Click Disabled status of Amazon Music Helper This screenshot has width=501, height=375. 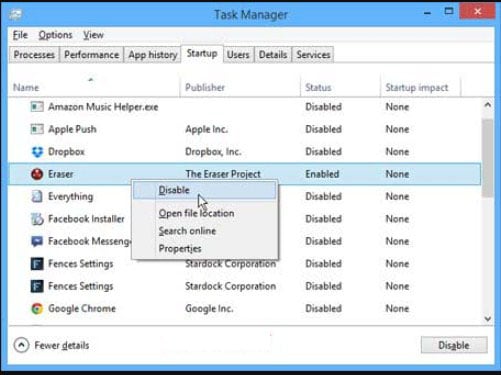[x=324, y=107]
